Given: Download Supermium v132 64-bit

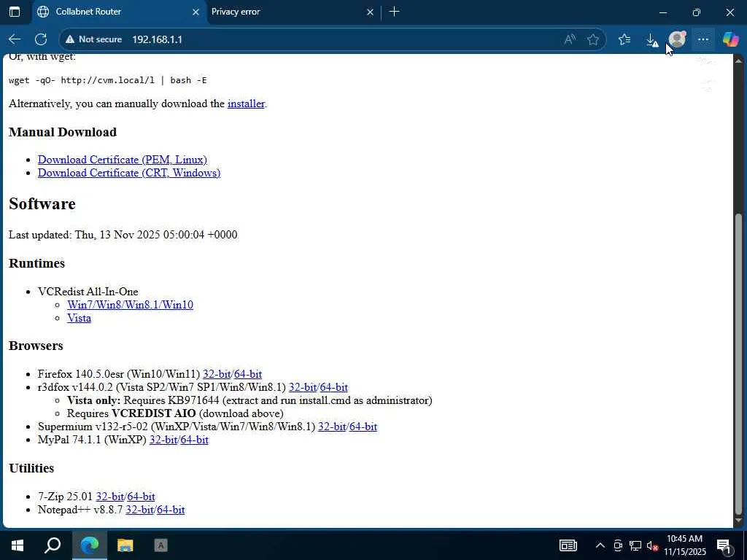Looking at the screenshot, I should click(363, 427).
